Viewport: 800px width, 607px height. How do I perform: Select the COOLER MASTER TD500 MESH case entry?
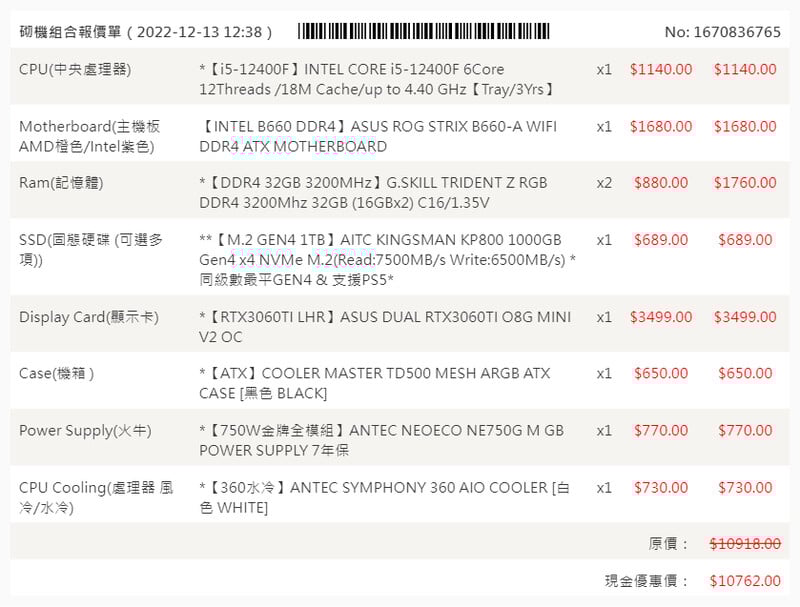click(374, 383)
